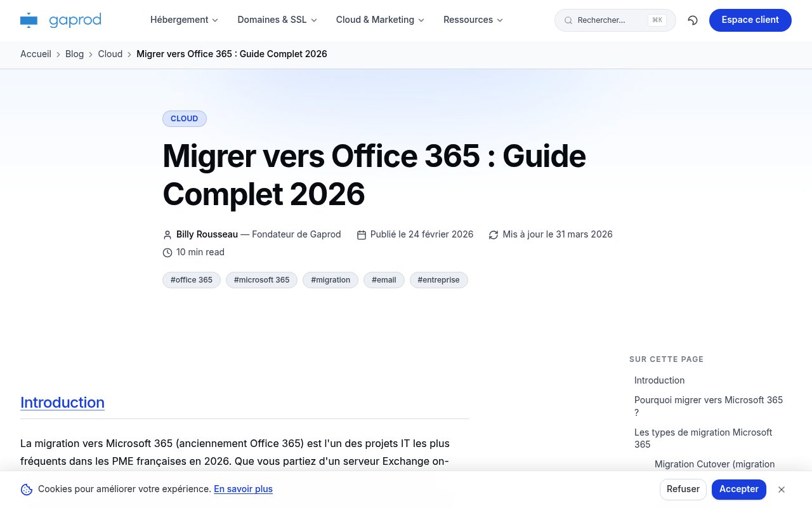Select the #entreprise tag
812x508 pixels.
[438, 280]
